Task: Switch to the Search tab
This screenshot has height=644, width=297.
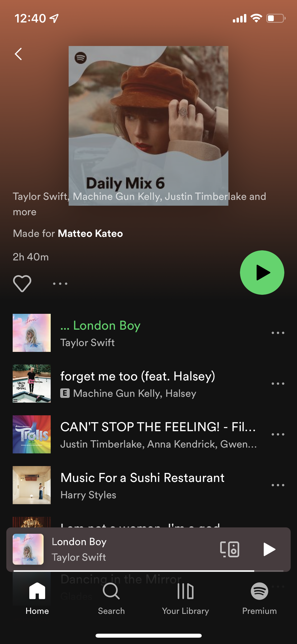Action: (111, 599)
